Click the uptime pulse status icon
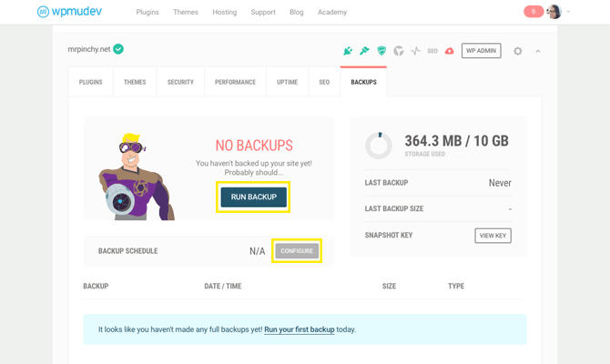This screenshot has width=610, height=364. 415,51
